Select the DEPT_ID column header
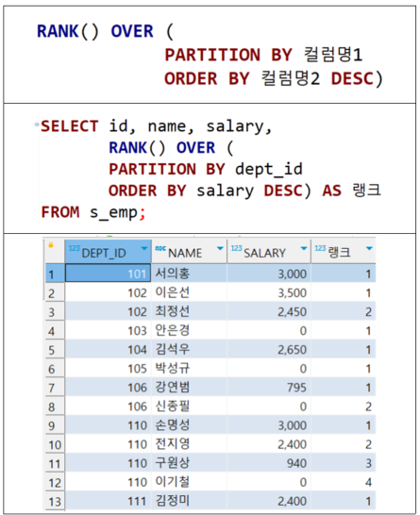This screenshot has height=515, width=420. [109, 252]
